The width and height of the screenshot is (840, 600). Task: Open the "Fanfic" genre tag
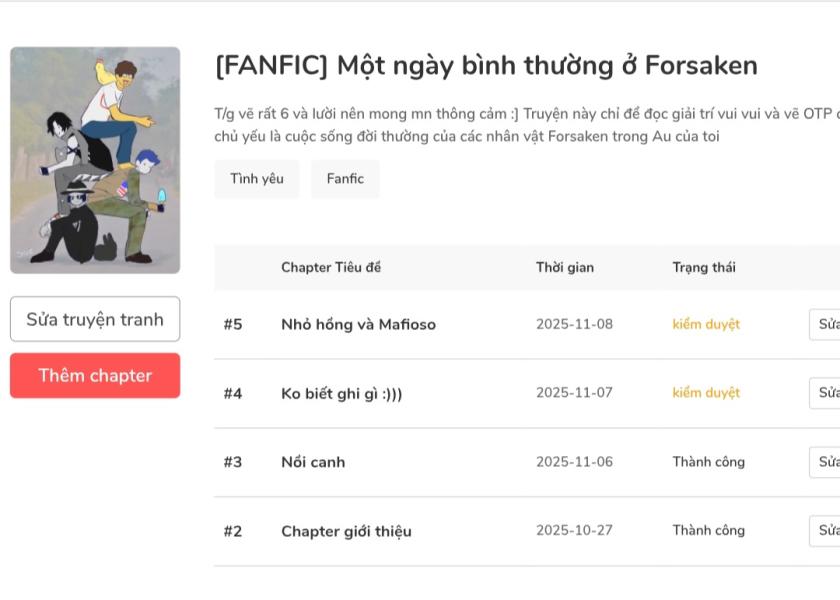coord(345,179)
